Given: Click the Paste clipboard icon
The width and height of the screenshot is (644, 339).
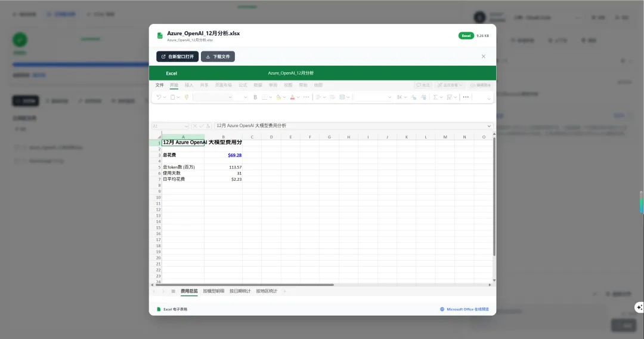Looking at the screenshot, I should [172, 97].
